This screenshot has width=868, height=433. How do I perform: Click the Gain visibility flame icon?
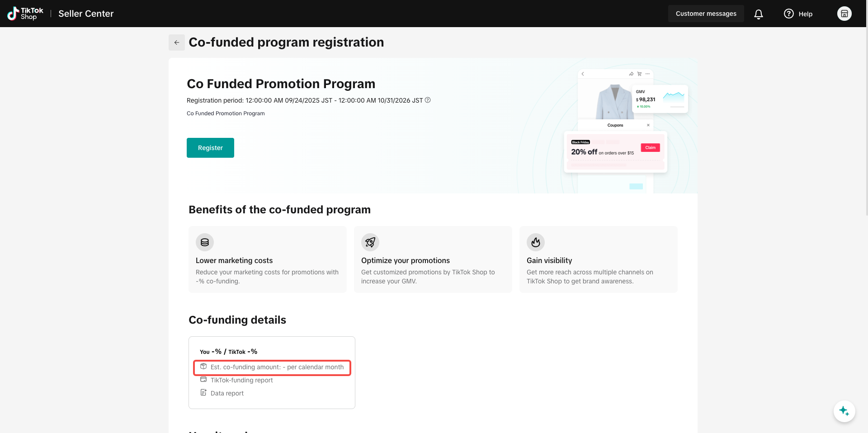(536, 242)
